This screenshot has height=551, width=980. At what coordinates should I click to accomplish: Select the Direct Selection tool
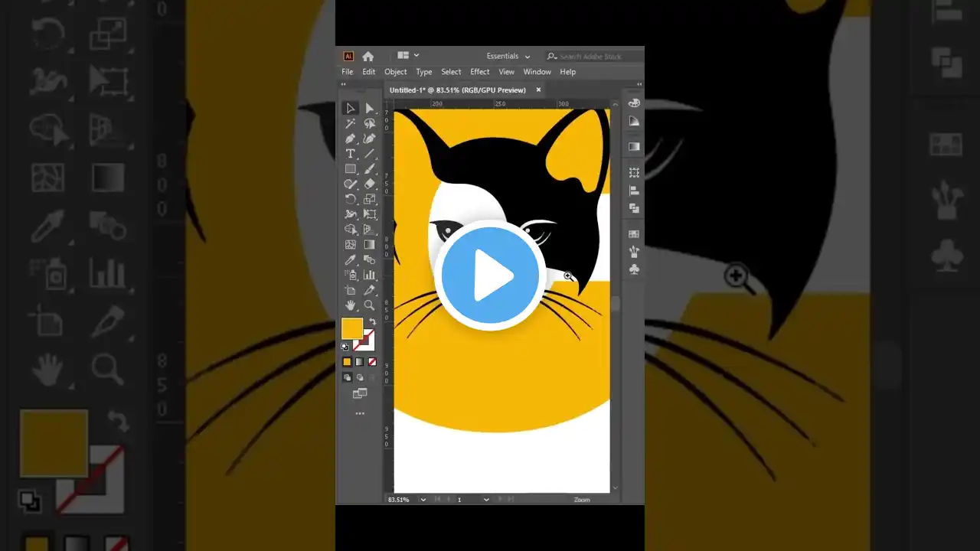coord(370,108)
